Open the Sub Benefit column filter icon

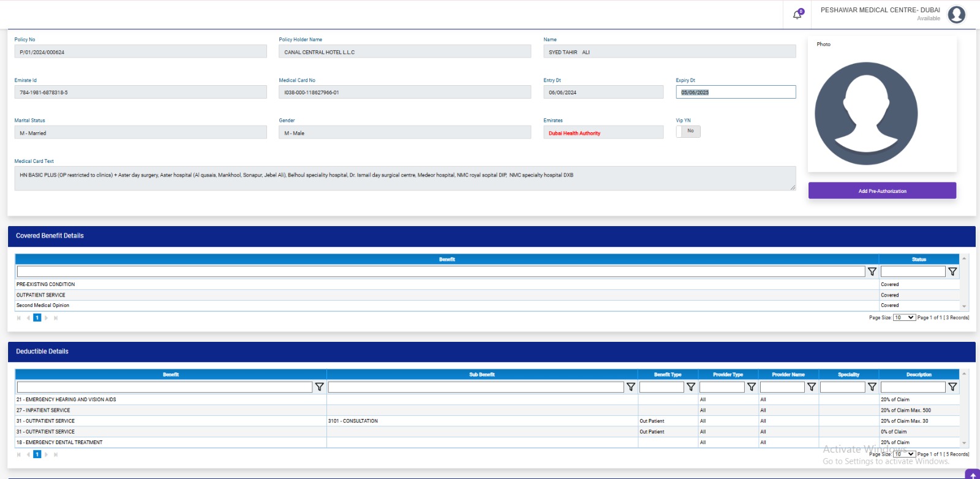click(630, 387)
